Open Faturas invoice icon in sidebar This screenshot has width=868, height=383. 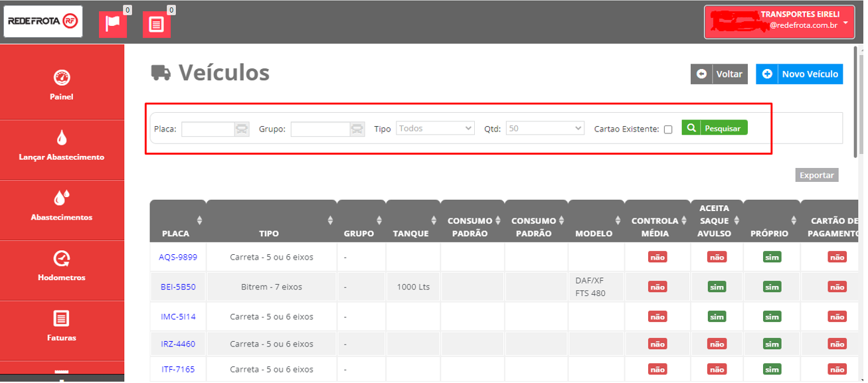pyautogui.click(x=61, y=319)
